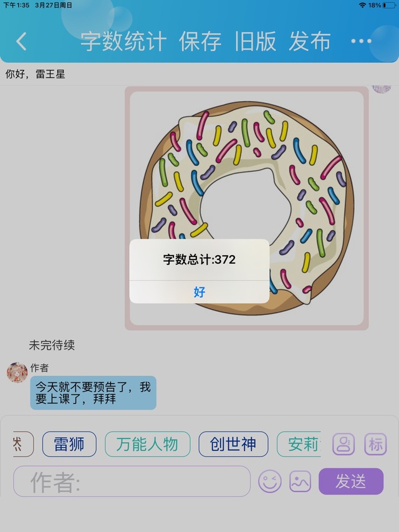Image resolution: width=399 pixels, height=532 pixels.
Task: Insert a picture via image icon
Action: pos(300,481)
